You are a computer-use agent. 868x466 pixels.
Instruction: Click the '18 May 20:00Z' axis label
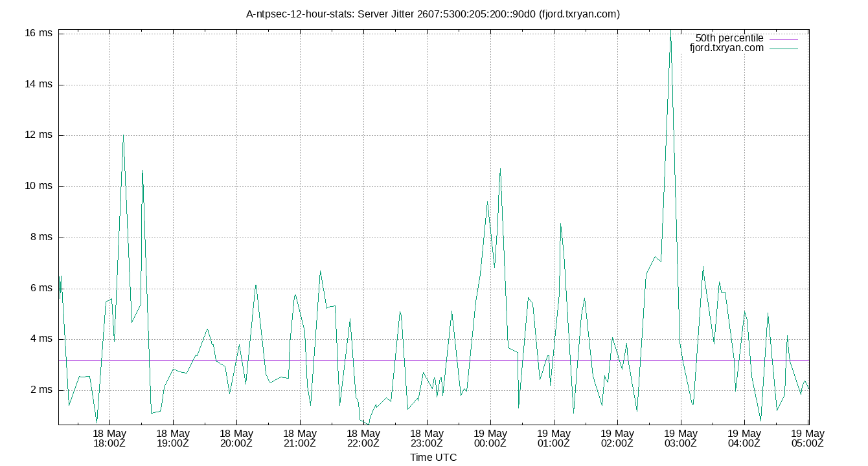click(x=236, y=438)
